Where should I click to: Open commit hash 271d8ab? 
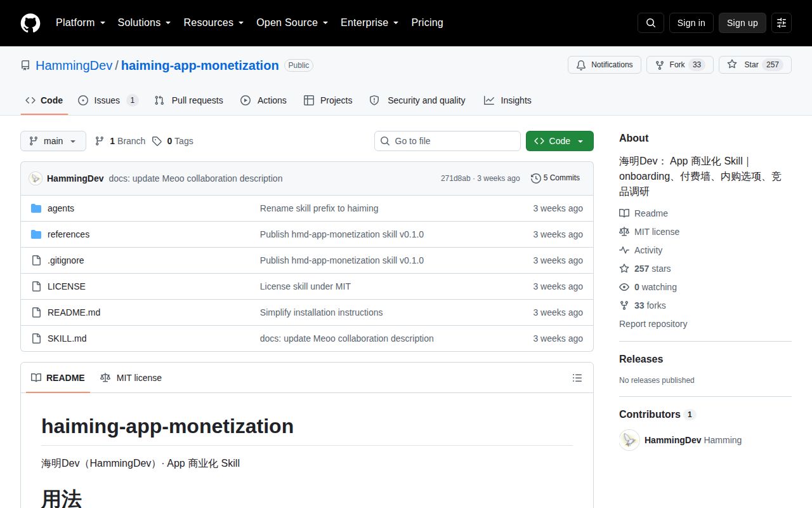[455, 178]
